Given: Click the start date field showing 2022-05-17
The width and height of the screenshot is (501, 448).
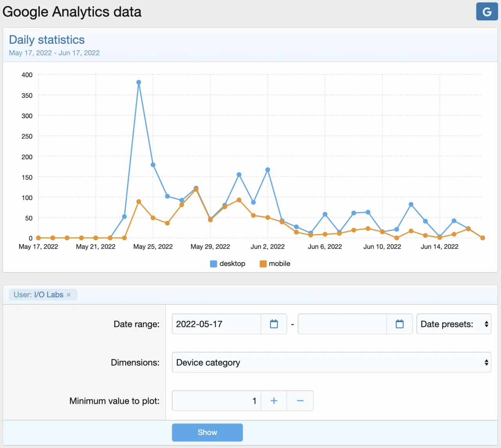Looking at the screenshot, I should point(216,324).
